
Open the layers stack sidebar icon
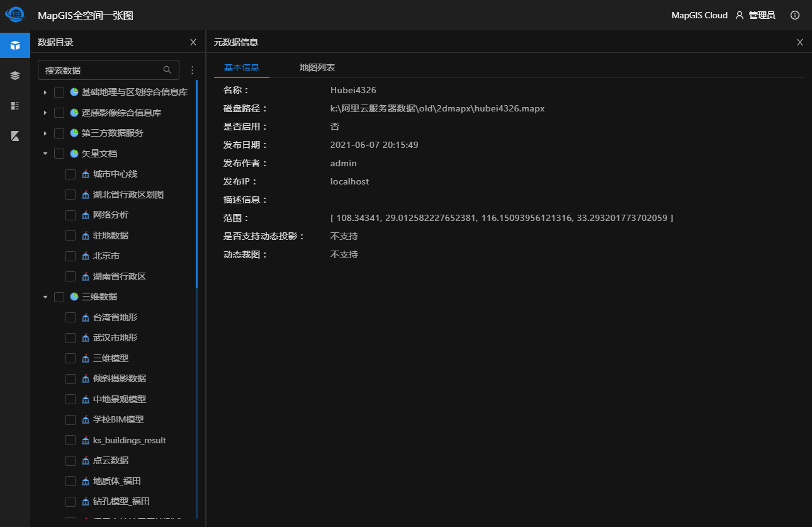tap(15, 76)
